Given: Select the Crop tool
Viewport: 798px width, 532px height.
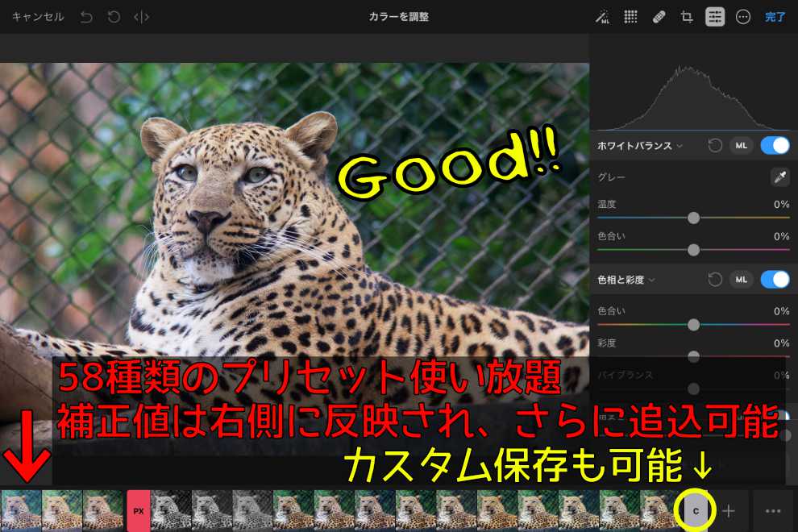Looking at the screenshot, I should coord(687,17).
